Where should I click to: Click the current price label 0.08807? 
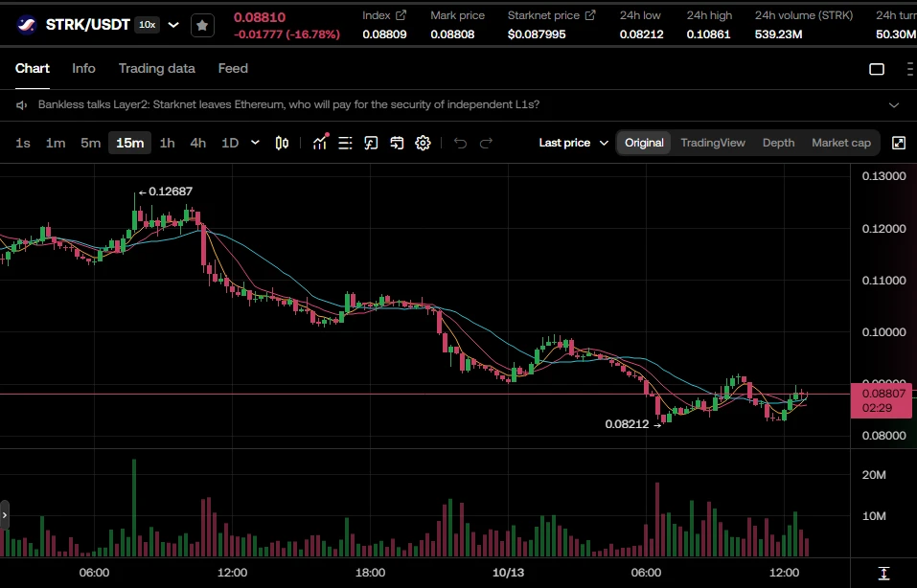(x=882, y=400)
